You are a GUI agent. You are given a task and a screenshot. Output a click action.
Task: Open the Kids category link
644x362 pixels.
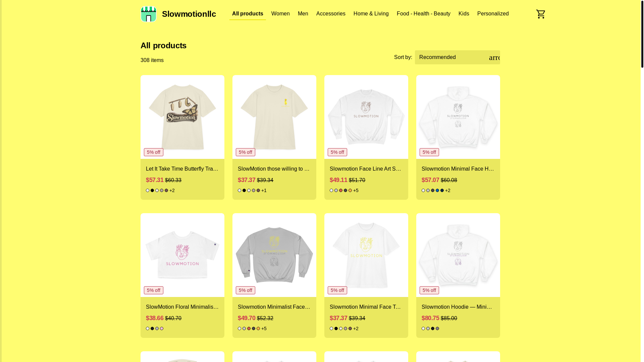[464, 14]
